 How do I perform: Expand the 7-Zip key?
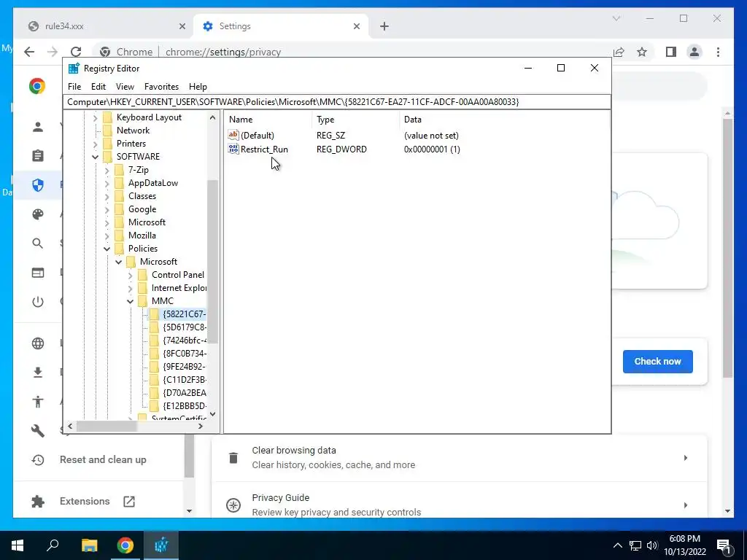pos(107,170)
